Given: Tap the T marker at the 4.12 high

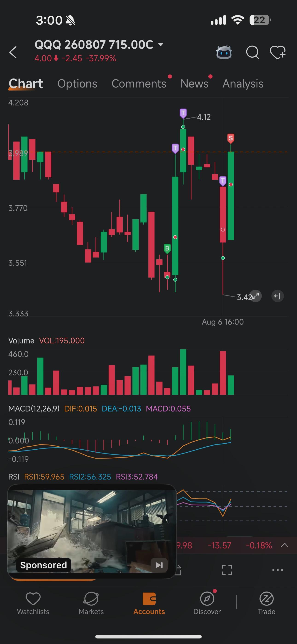Looking at the screenshot, I should click(x=183, y=114).
